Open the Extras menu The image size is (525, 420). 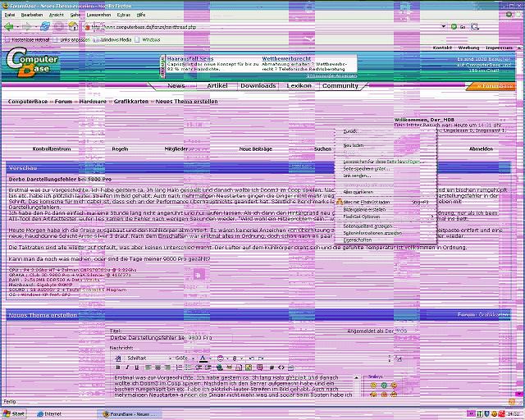(x=124, y=15)
